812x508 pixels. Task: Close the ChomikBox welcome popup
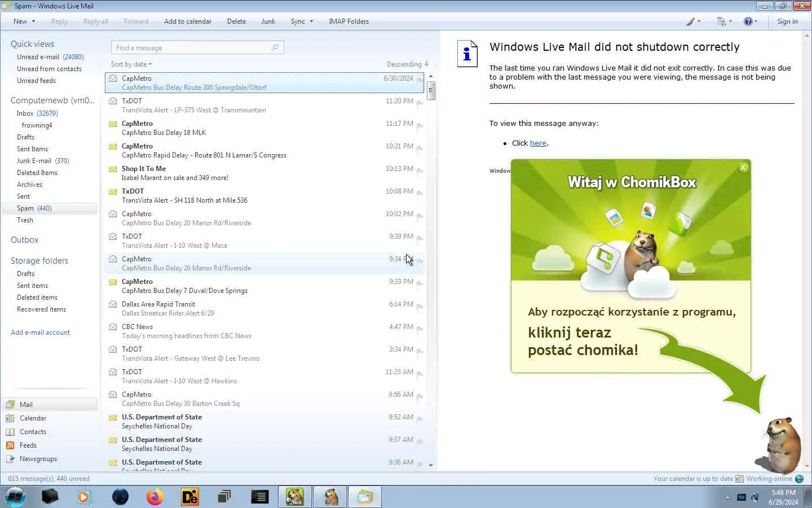coord(743,167)
